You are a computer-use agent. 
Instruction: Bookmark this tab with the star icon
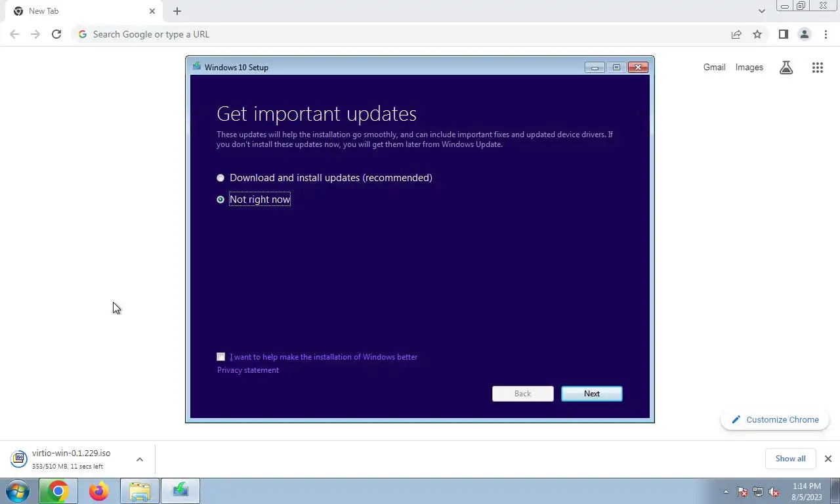point(757,34)
